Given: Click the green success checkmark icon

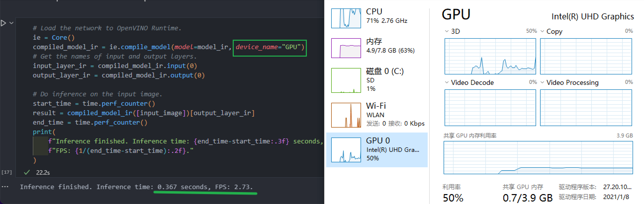Looking at the screenshot, I should pyautogui.click(x=27, y=172).
